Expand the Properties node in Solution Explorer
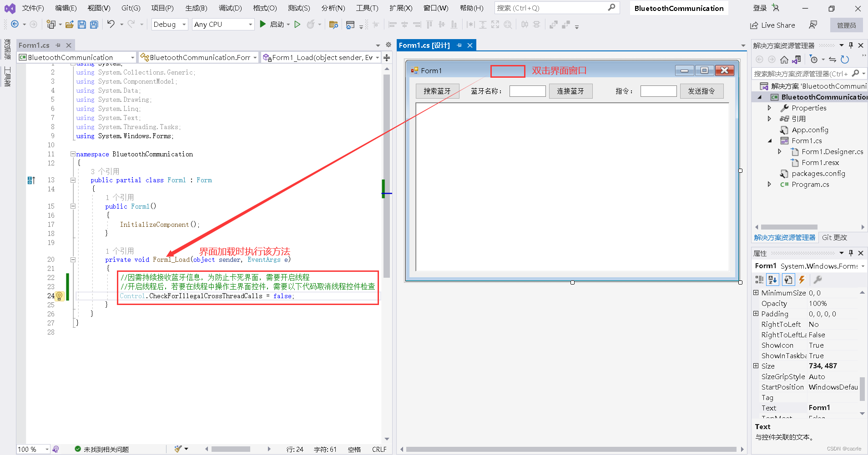Image resolution: width=868 pixels, height=455 pixels. click(x=769, y=108)
